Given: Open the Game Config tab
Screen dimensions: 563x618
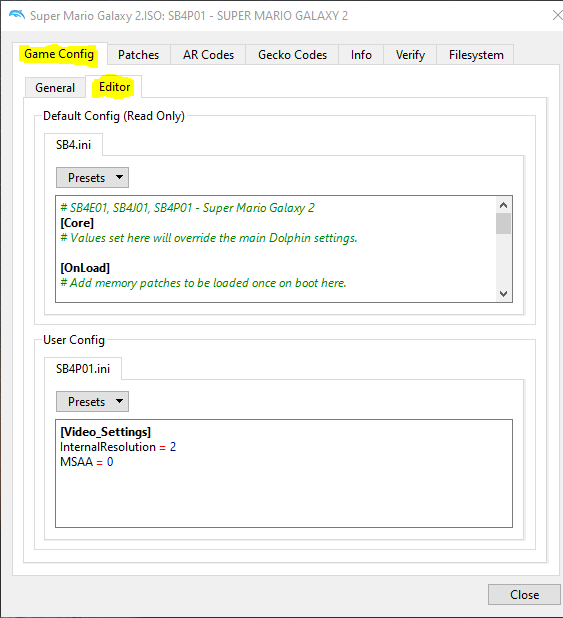Looking at the screenshot, I should [x=59, y=54].
